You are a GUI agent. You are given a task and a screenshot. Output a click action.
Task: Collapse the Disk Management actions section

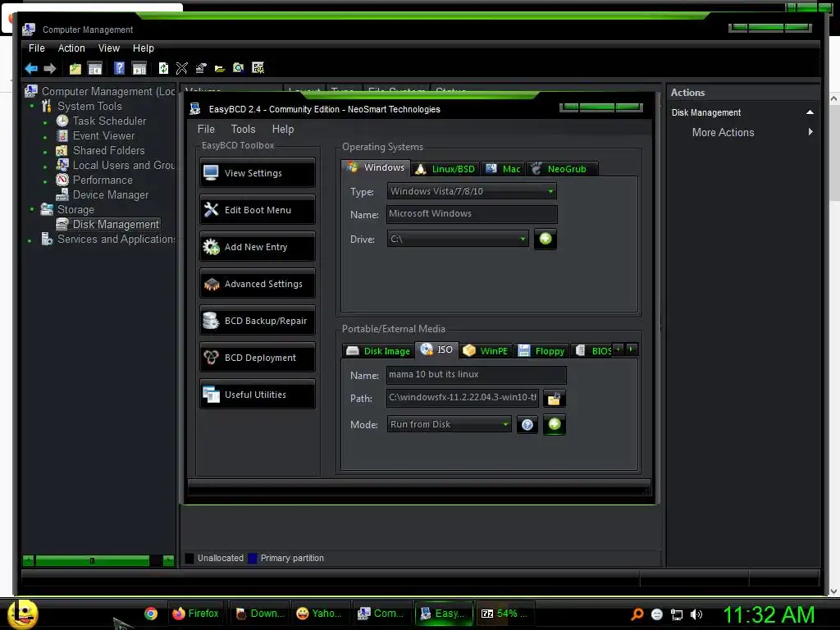coord(810,112)
